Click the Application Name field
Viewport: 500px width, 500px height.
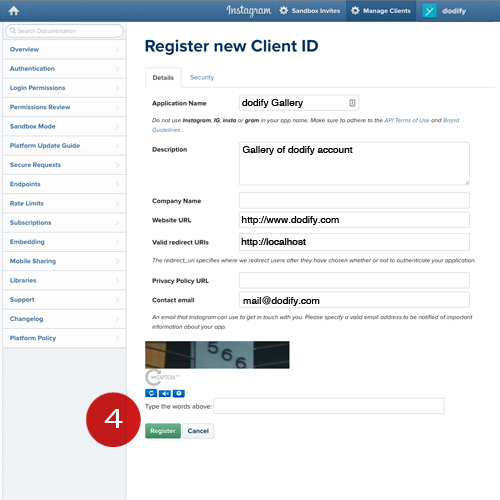[x=299, y=103]
